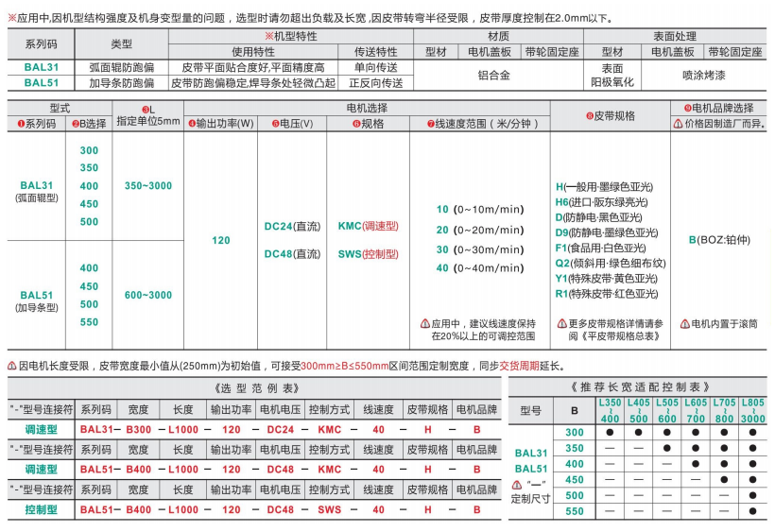
Task: Select the filled dot for B300 under L350-400
Action: click(x=611, y=432)
